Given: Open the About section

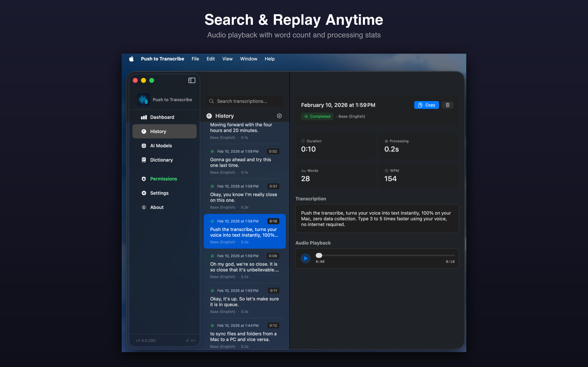Looking at the screenshot, I should pos(157,207).
